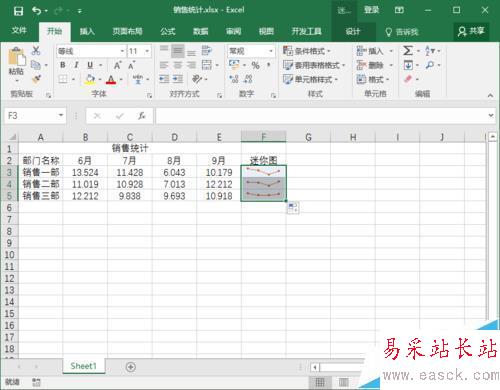
Task: Switch to the Page Layout tab
Action: (x=127, y=31)
